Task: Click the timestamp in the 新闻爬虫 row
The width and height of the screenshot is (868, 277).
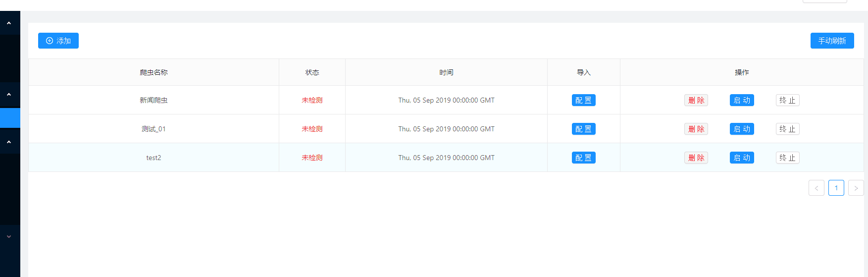Action: point(446,100)
